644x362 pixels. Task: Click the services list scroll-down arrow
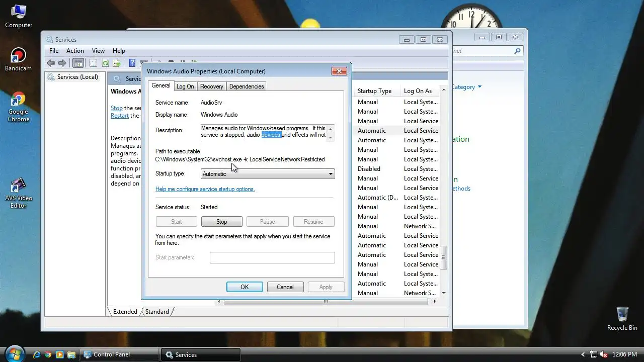coord(444,293)
